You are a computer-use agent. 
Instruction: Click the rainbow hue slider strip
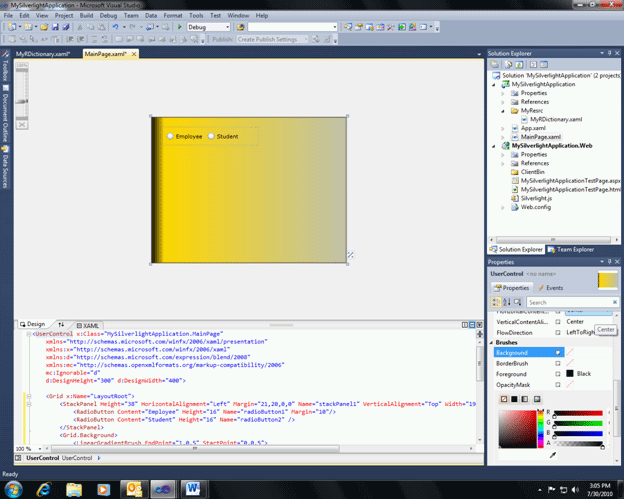point(540,429)
